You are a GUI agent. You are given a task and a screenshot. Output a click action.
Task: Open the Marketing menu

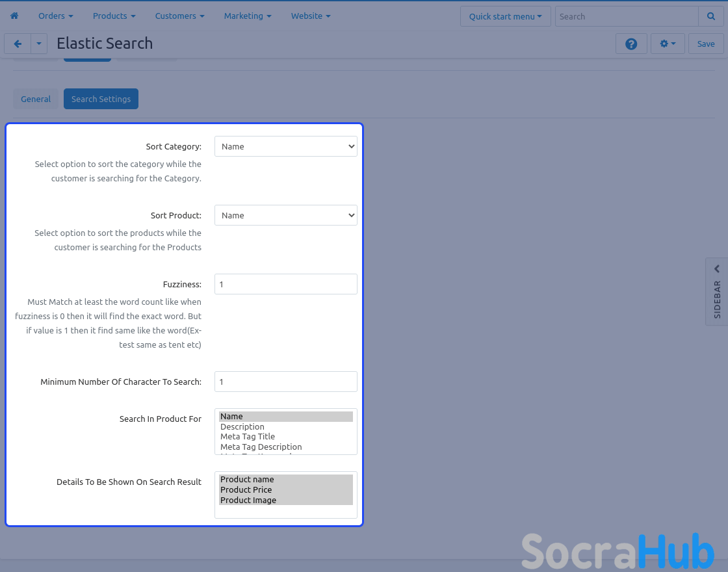click(x=247, y=16)
